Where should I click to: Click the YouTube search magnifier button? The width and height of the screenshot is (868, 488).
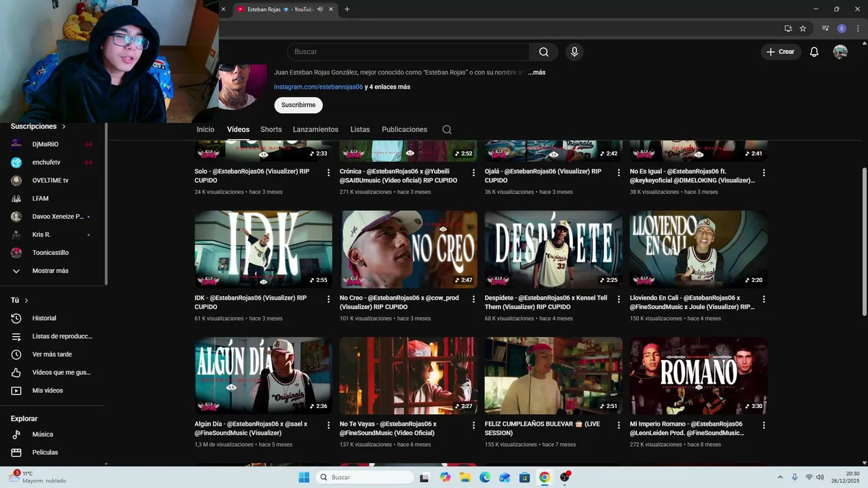tap(543, 52)
